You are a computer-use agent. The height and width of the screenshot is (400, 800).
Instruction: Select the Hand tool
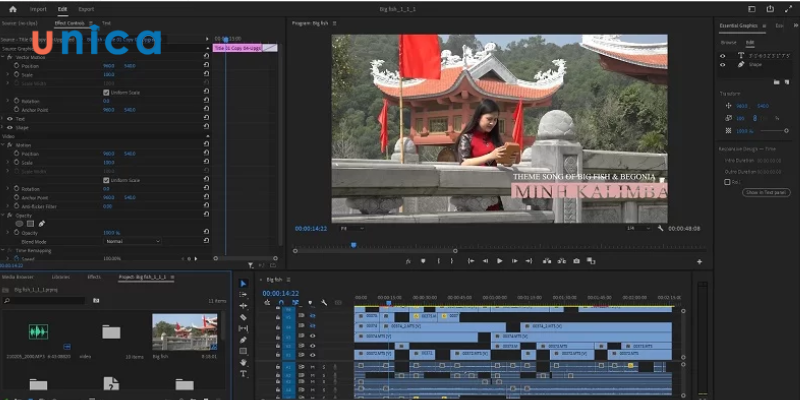243,362
